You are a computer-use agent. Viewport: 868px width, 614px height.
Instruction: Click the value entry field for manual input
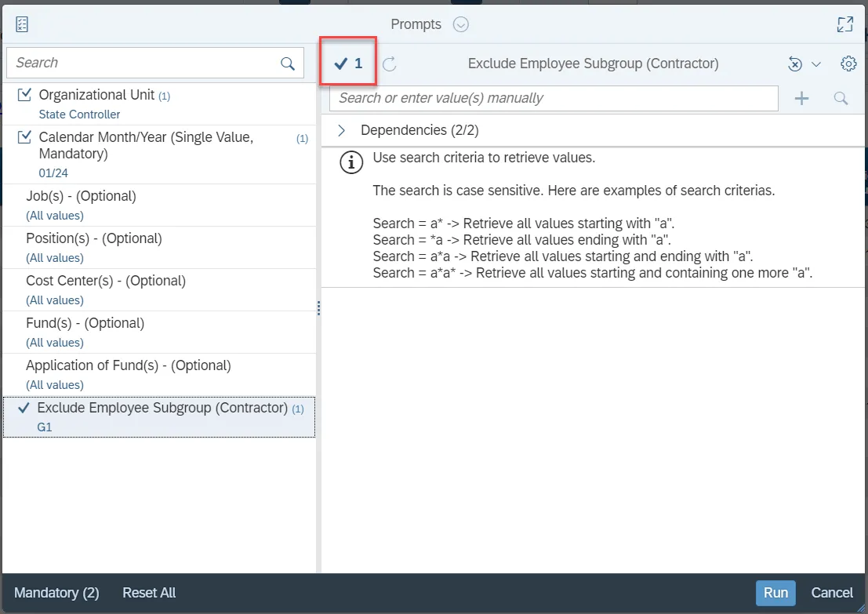tap(553, 99)
